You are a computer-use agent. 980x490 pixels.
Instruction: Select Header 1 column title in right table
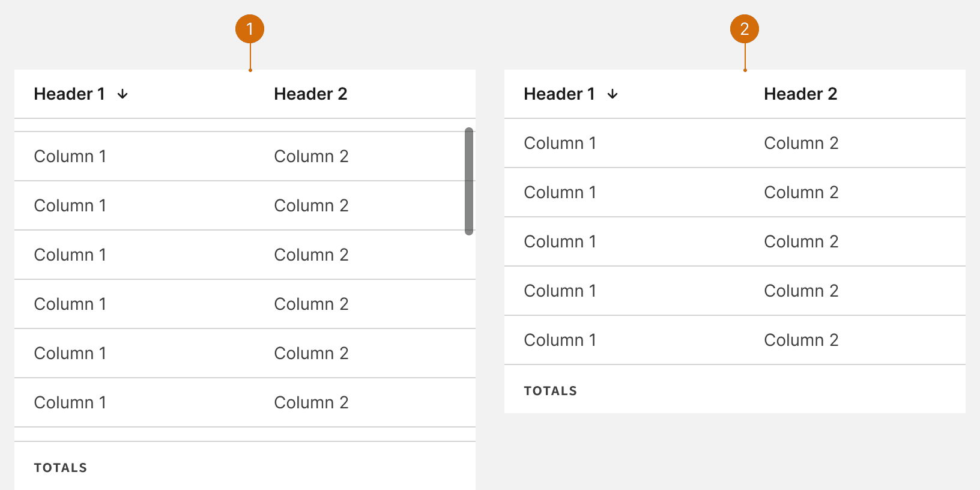(560, 94)
